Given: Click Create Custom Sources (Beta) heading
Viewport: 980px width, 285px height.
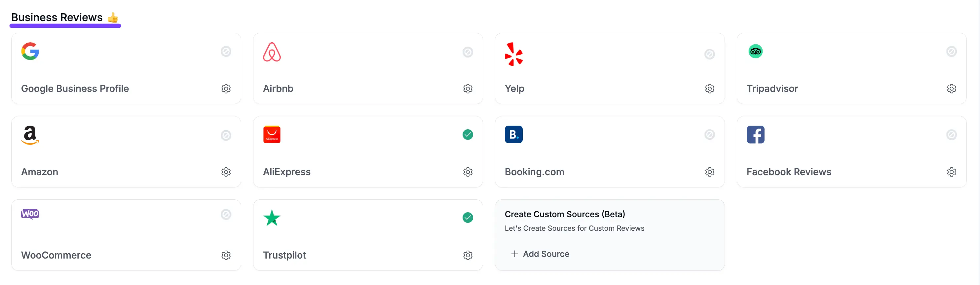Looking at the screenshot, I should 565,214.
